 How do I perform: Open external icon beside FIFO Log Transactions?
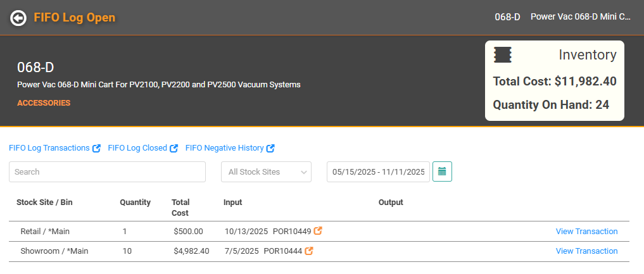[x=97, y=148]
